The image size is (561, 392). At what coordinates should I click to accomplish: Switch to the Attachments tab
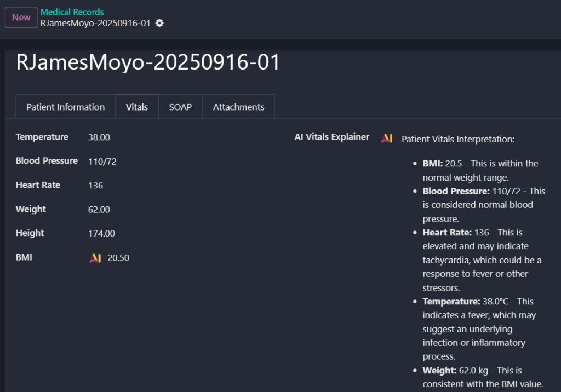[x=238, y=107]
